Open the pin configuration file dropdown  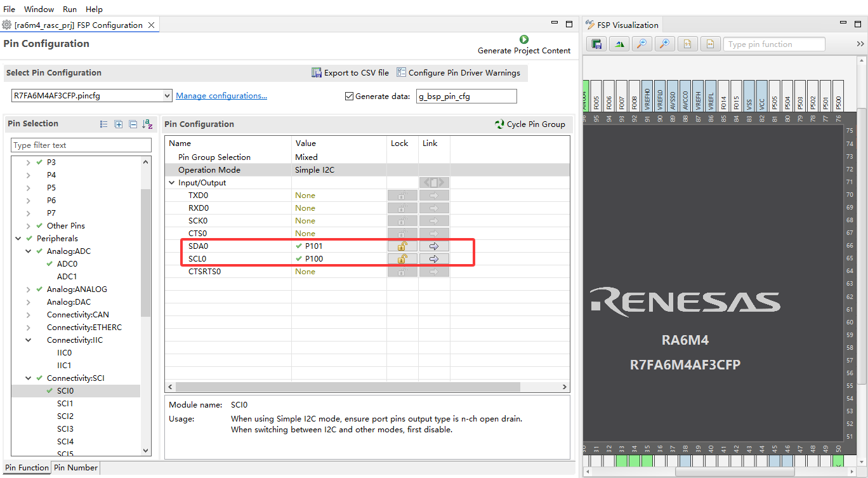168,96
